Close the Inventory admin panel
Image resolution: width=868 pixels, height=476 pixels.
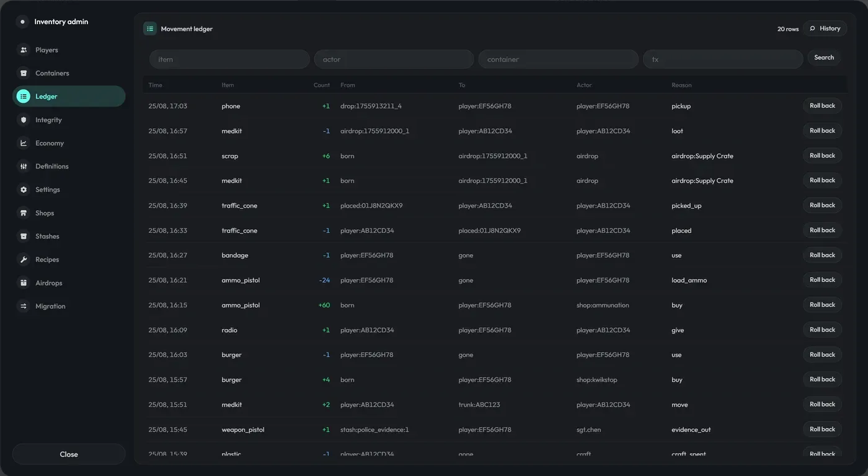click(69, 454)
